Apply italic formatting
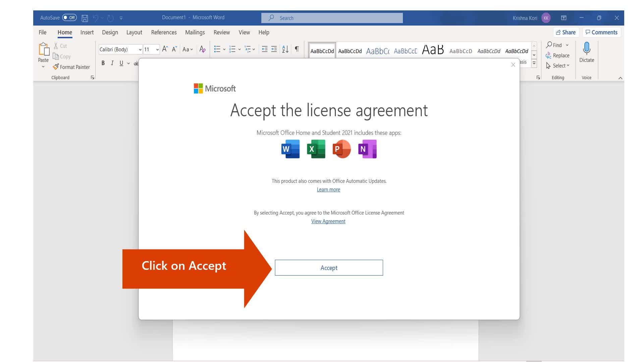The image size is (644, 362). coord(112,63)
